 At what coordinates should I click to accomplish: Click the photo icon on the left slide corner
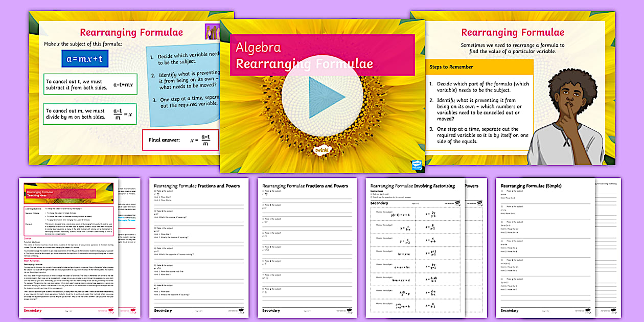pos(213,32)
